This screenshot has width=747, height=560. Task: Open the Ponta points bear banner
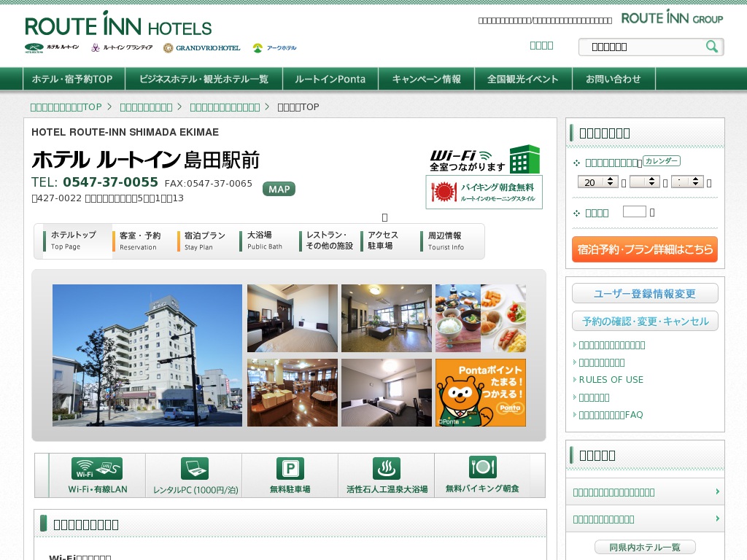481,392
